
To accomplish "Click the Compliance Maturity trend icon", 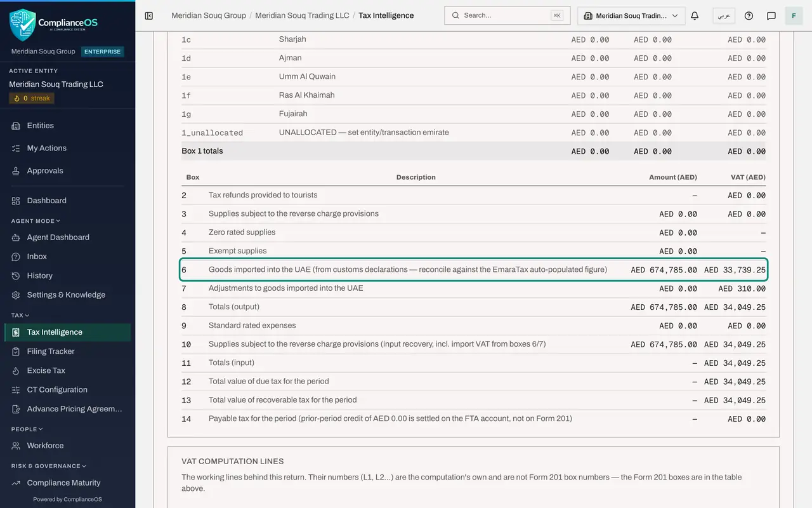I will click(x=16, y=483).
